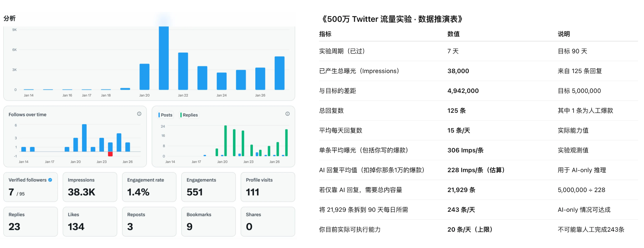
Task: Click the 数值 column header
Action: pyautogui.click(x=453, y=34)
